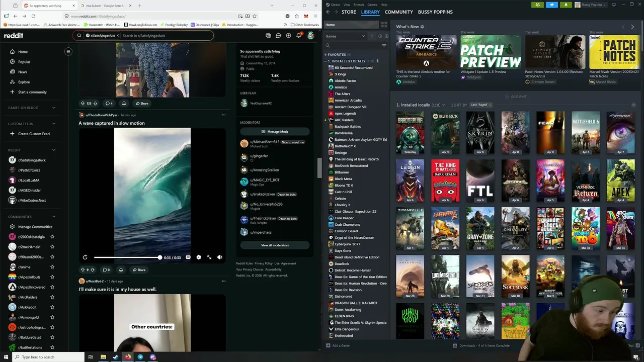Image resolution: width=644 pixels, height=362 pixels.
Task: Show next What's New items arrow
Action: 632,27
